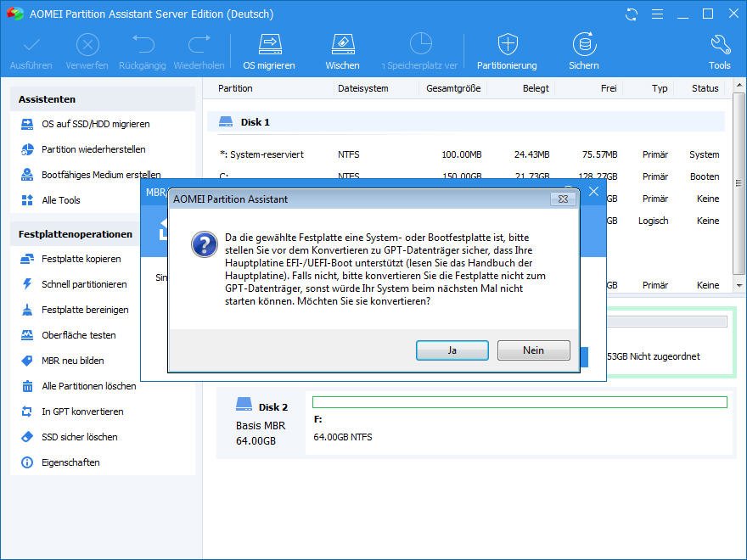This screenshot has width=747, height=560.
Task: Sort by Belegt column header
Action: 536,88
